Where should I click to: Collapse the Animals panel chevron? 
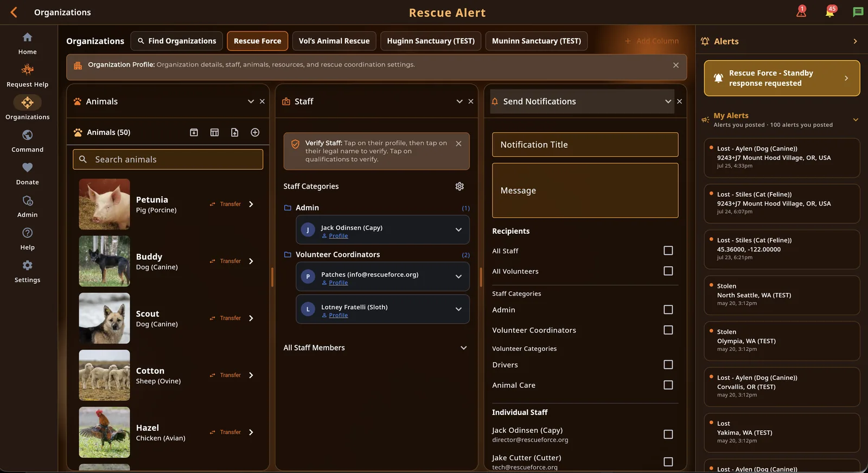[x=251, y=101]
